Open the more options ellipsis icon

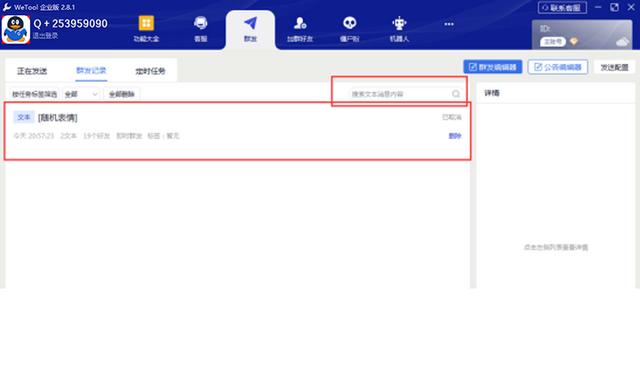pos(449,24)
